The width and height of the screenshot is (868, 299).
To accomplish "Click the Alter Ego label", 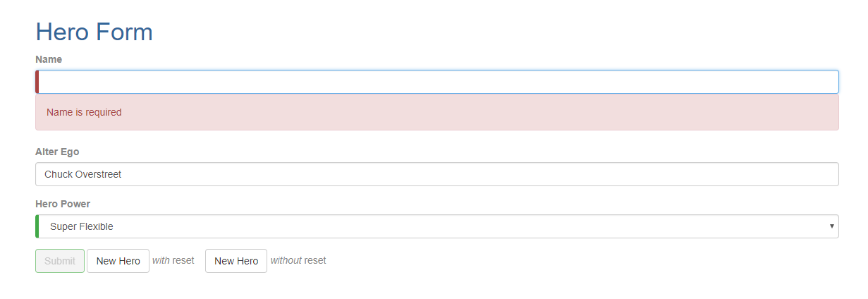I will pyautogui.click(x=57, y=152).
